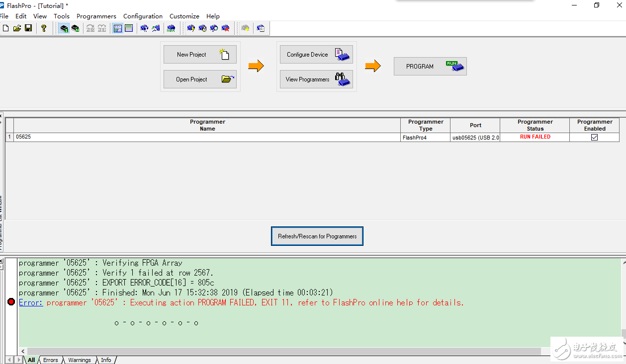
Task: Click the blue Error: link in log
Action: click(x=31, y=302)
